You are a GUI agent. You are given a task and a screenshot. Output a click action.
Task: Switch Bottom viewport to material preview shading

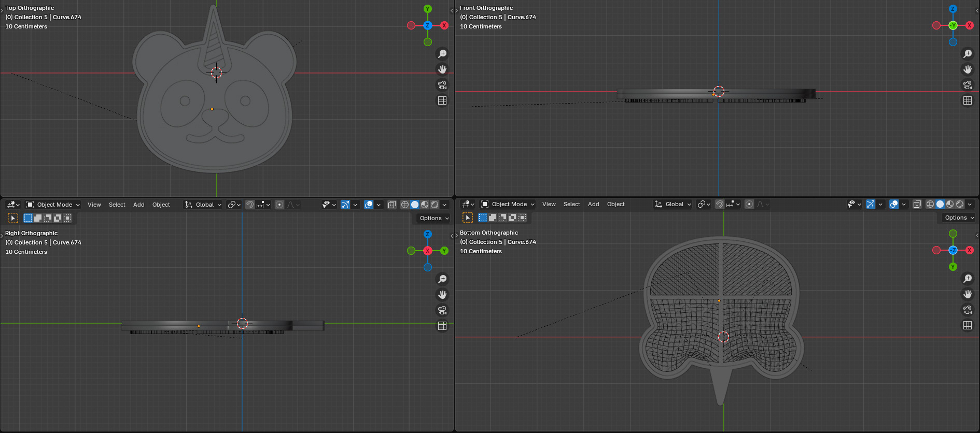coord(950,204)
